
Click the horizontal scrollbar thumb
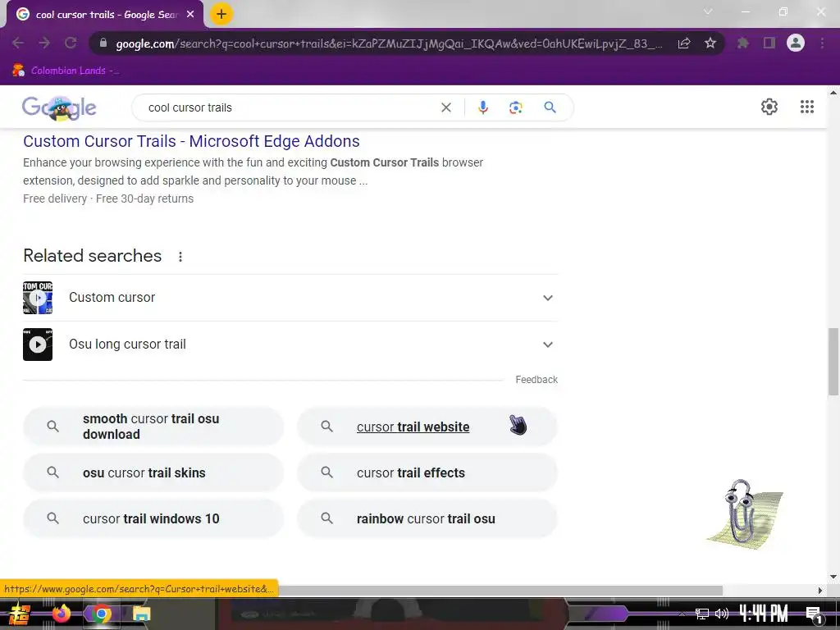362,591
